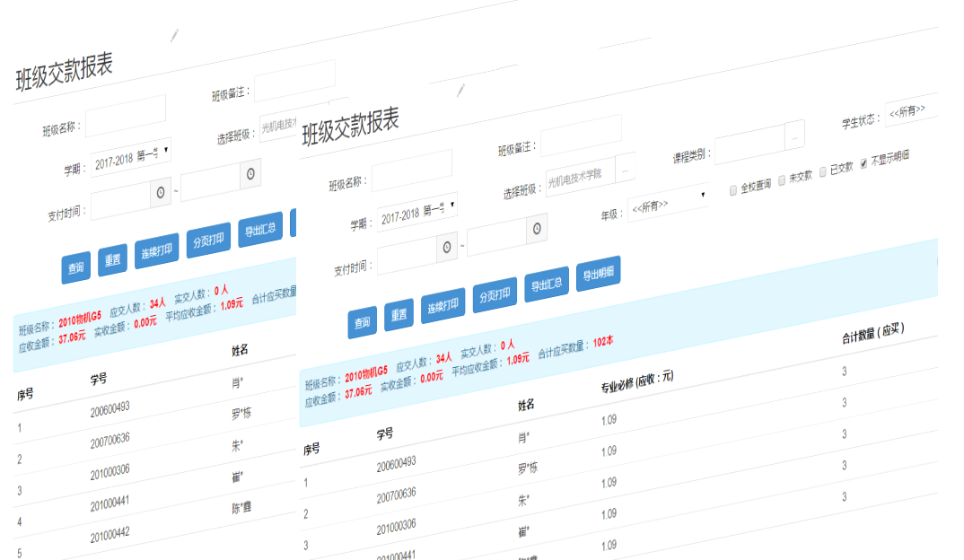Click 分页打印 in the front report

point(495,295)
